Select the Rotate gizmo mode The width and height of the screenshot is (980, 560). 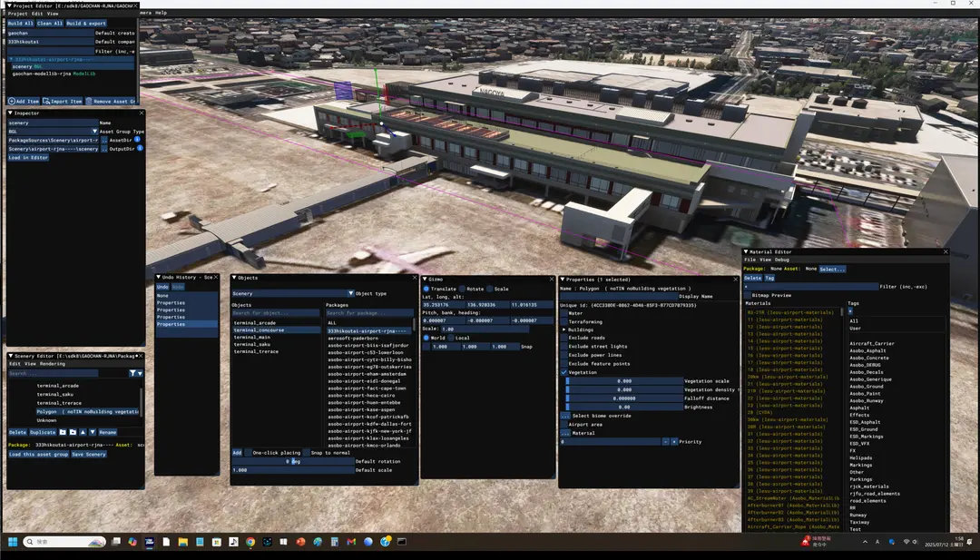coord(463,289)
